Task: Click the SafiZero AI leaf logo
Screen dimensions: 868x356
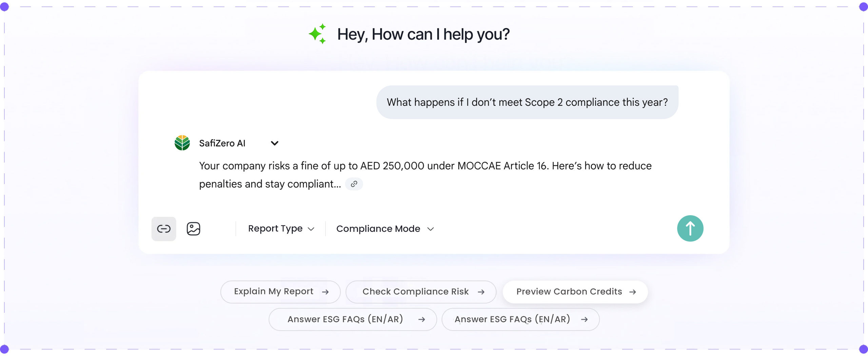Action: click(182, 143)
